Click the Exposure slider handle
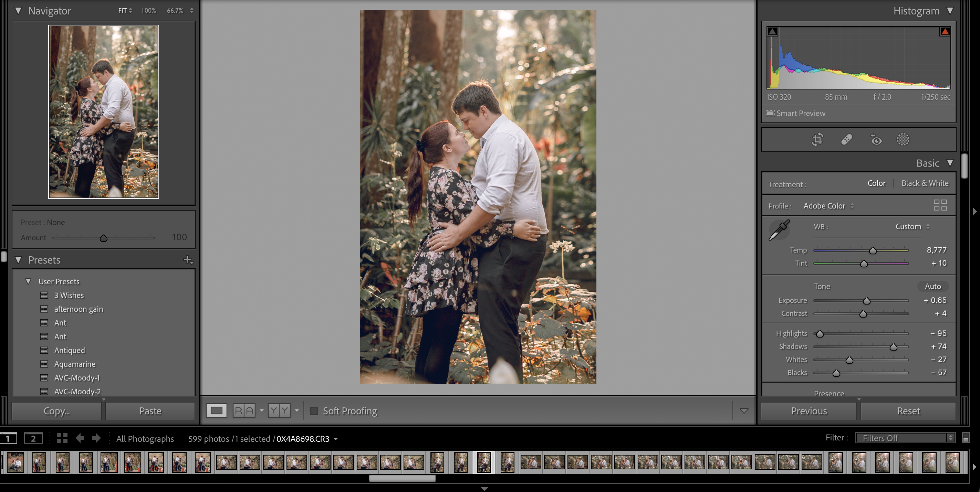Image resolution: width=980 pixels, height=492 pixels. click(x=866, y=301)
